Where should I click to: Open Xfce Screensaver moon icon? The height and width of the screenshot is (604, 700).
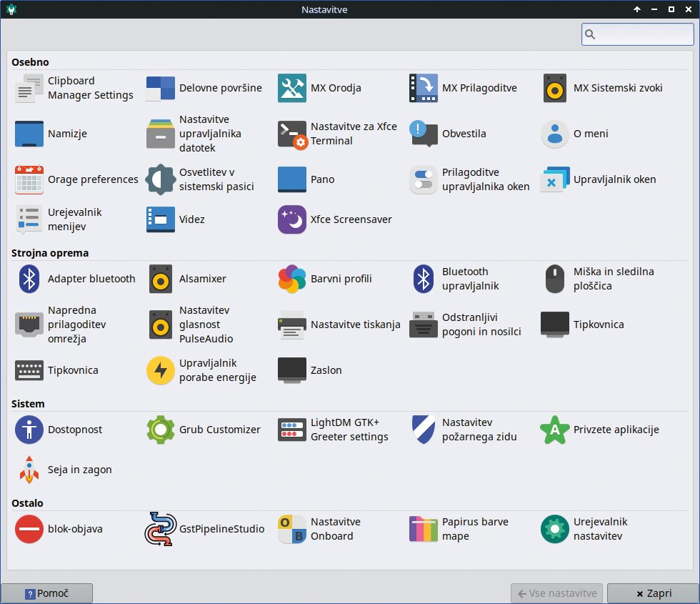point(292,219)
